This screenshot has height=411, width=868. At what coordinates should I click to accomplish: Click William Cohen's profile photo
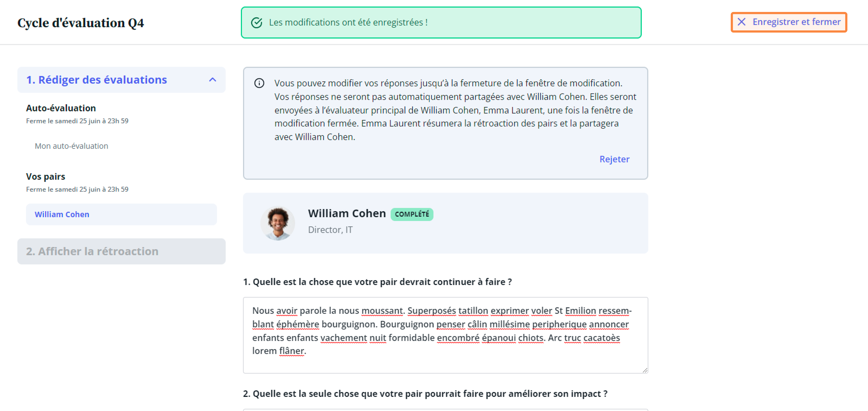(278, 223)
